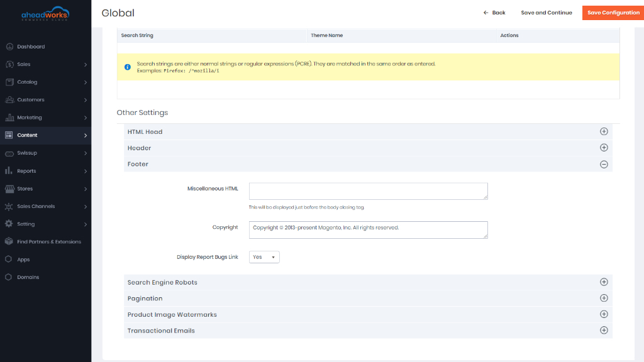Expand Content submenu chevron
Image resolution: width=644 pixels, height=362 pixels.
point(86,135)
